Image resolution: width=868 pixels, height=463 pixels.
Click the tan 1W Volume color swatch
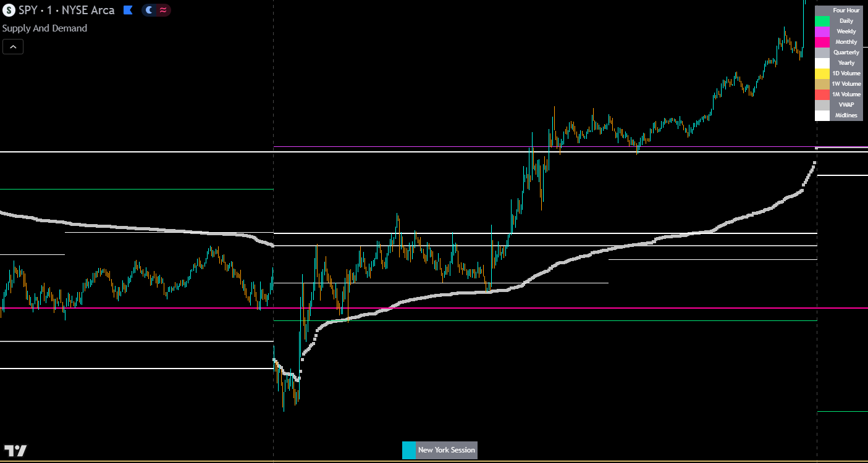[x=822, y=84]
